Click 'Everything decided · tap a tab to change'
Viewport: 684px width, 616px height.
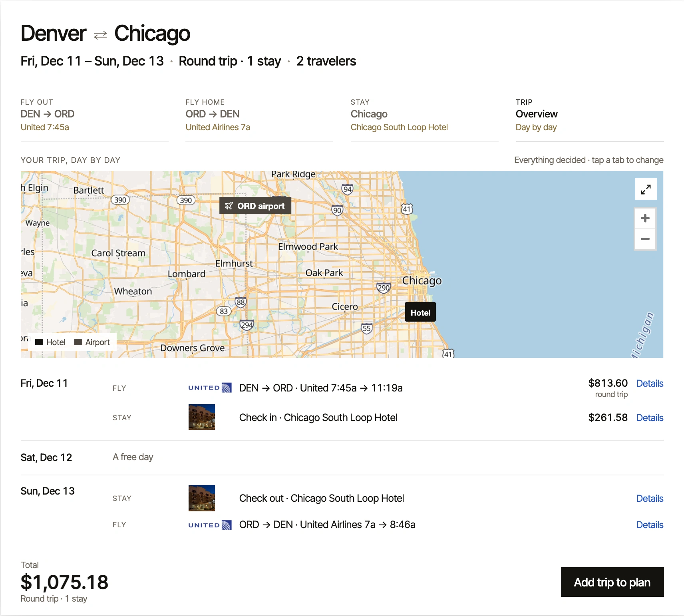tap(589, 160)
